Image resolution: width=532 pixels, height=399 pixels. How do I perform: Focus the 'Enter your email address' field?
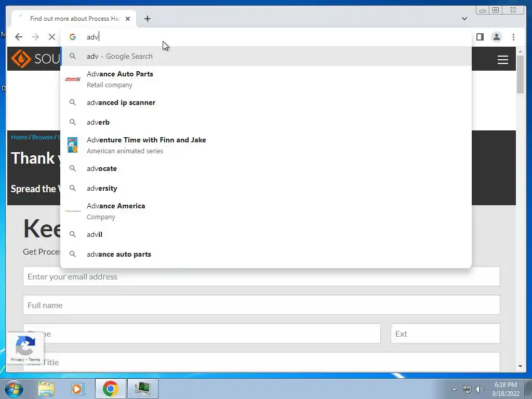[261, 276]
